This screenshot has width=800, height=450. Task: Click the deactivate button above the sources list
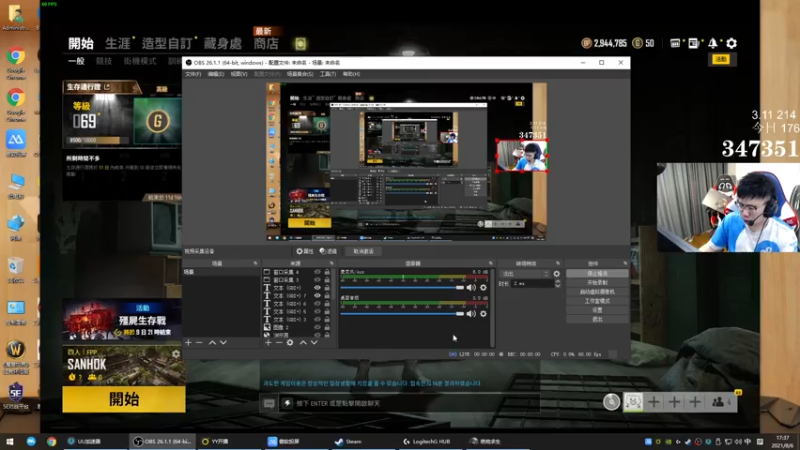[x=363, y=251]
